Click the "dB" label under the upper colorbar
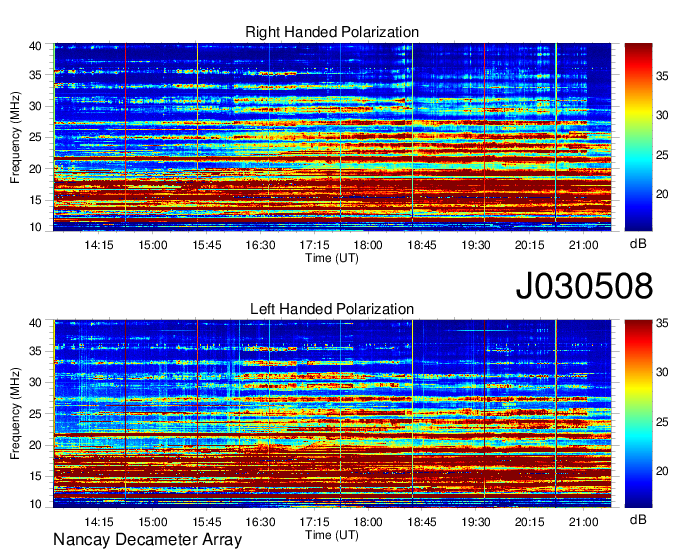The width and height of the screenshot is (680, 552). pos(638,244)
